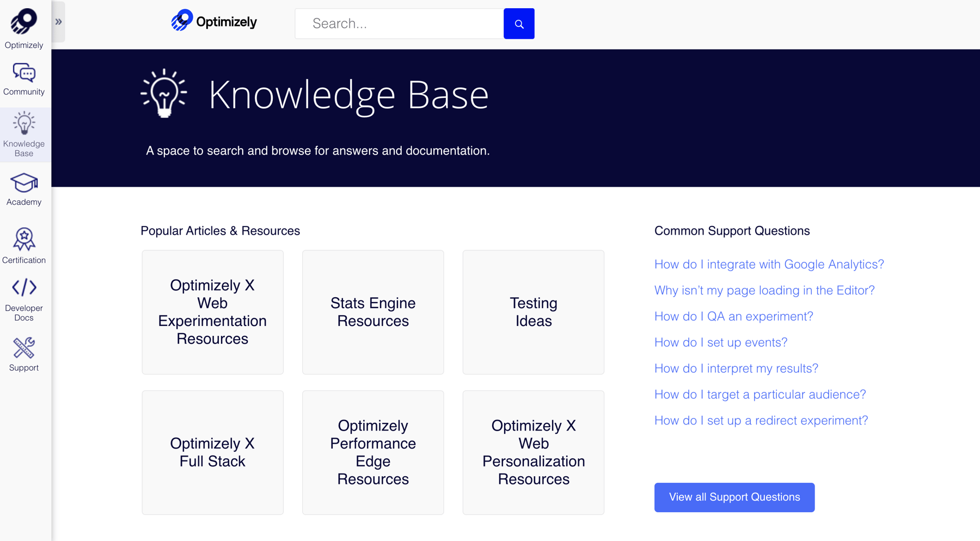Screen dimensions: 980x541
Task: Open the Stats Engine Resources card
Action: click(372, 312)
